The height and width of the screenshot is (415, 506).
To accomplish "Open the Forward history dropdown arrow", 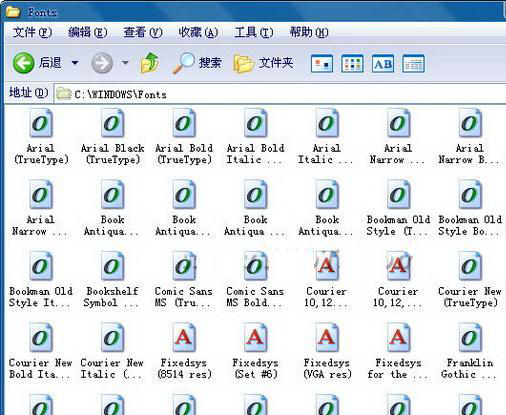I will 125,63.
